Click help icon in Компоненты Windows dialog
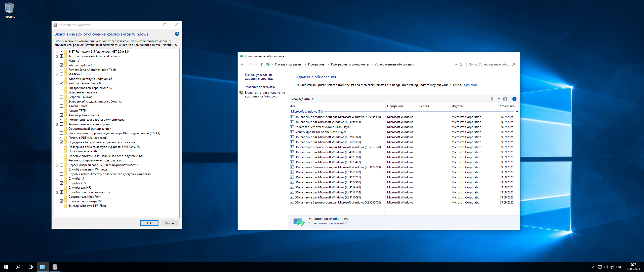644x272 pixels. (177, 34)
